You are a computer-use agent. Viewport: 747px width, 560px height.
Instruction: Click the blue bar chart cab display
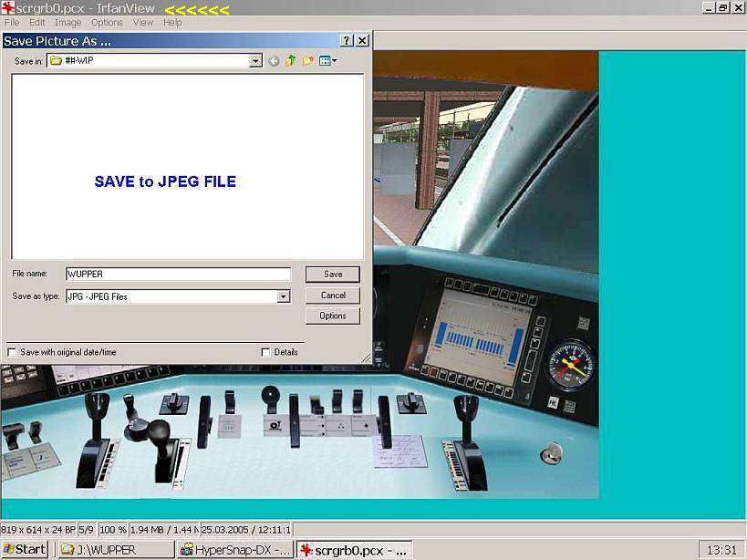tap(480, 339)
